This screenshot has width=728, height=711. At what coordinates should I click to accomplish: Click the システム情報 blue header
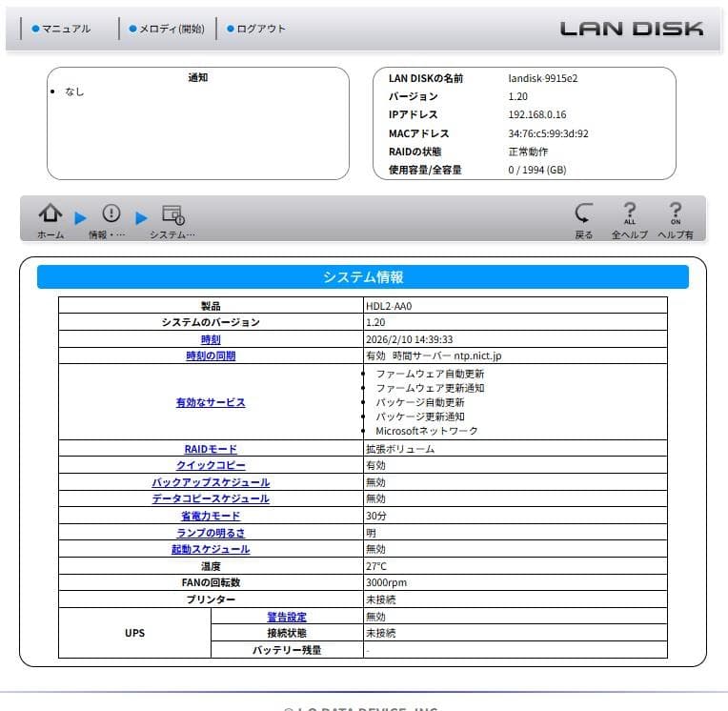(363, 277)
